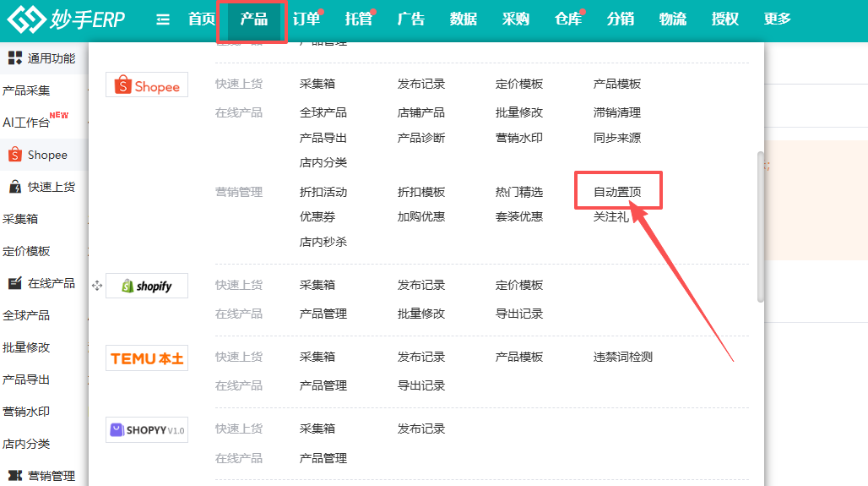Open Shopee 套装优惠
This screenshot has height=486, width=868.
(519, 216)
